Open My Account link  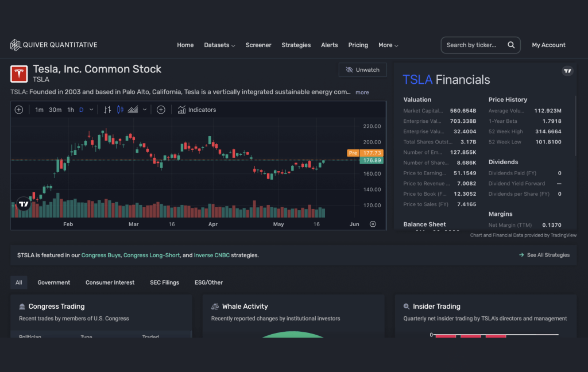pyautogui.click(x=548, y=45)
